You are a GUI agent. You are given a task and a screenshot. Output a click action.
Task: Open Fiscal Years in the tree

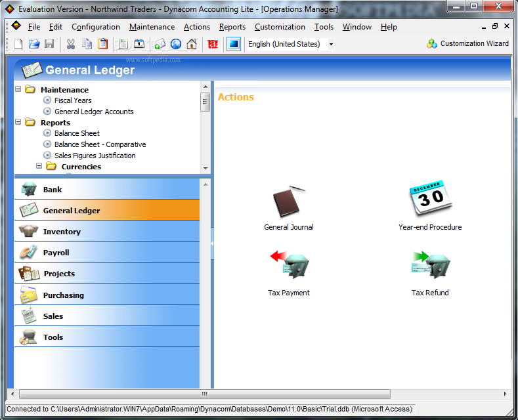click(73, 100)
